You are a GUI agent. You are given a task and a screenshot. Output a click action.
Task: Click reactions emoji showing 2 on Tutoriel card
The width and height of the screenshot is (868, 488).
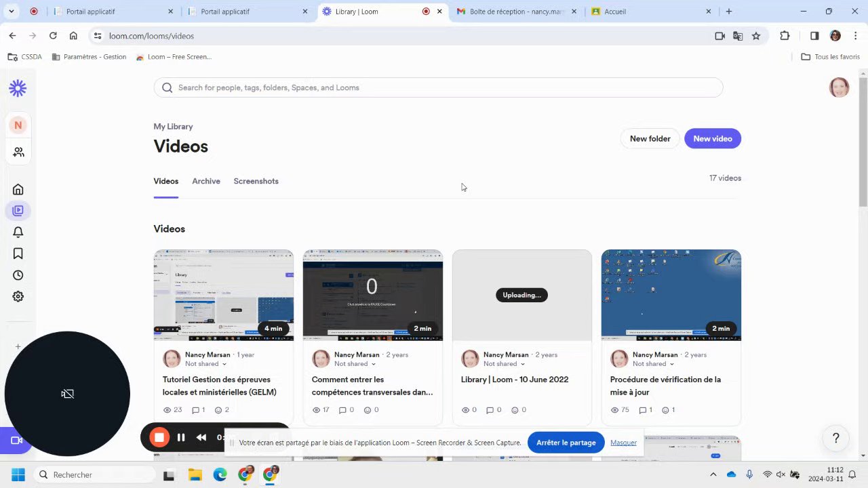coord(222,410)
